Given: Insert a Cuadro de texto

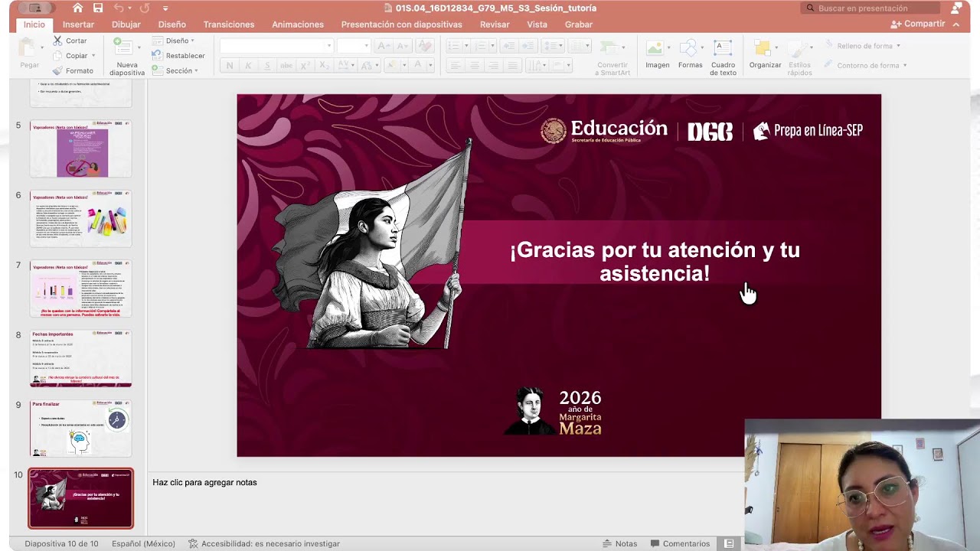Looking at the screenshot, I should (x=723, y=57).
